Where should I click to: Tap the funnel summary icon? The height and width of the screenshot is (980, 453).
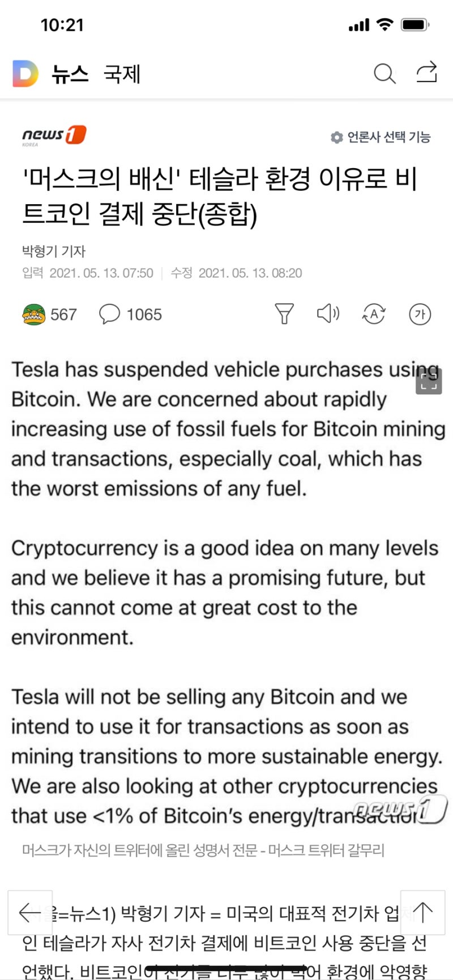284,313
